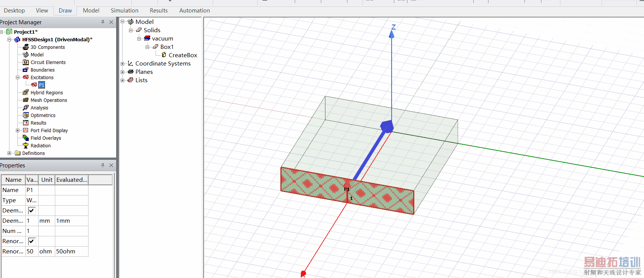Click the CreateBox command icon
This screenshot has width=644, height=278.
click(x=164, y=55)
